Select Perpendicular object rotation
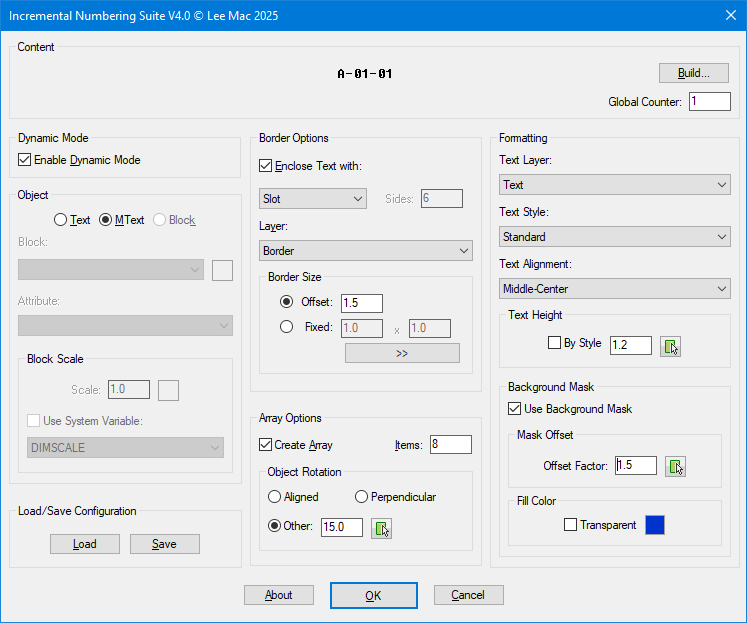 (361, 497)
